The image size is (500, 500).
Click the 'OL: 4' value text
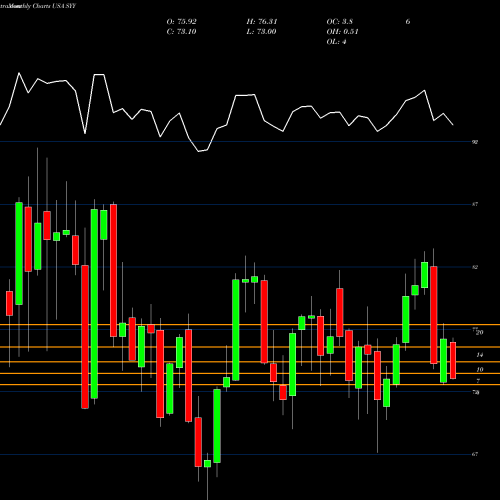[x=336, y=42]
